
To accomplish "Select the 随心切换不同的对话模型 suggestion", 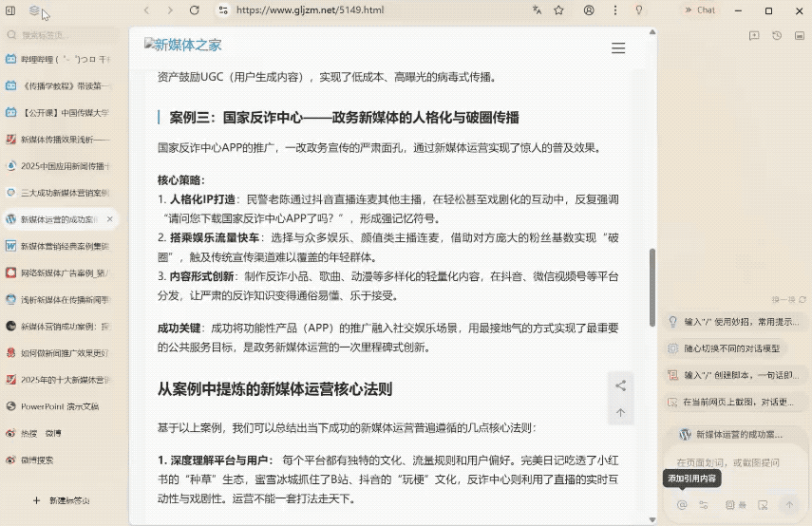I will coord(725,348).
